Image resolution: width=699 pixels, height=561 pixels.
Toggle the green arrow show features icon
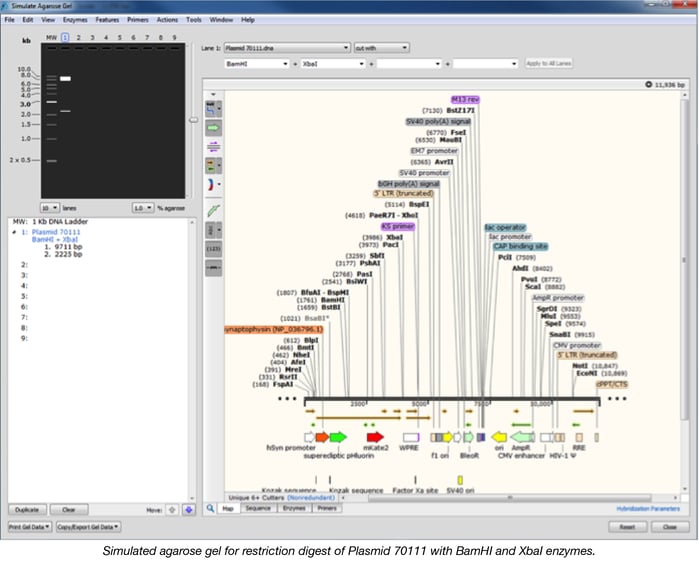pos(214,128)
